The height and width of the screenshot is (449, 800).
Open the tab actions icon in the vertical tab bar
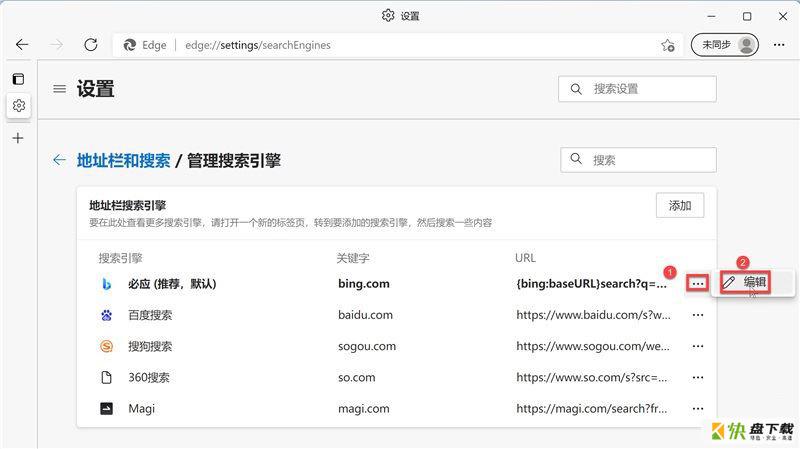pyautogui.click(x=18, y=79)
